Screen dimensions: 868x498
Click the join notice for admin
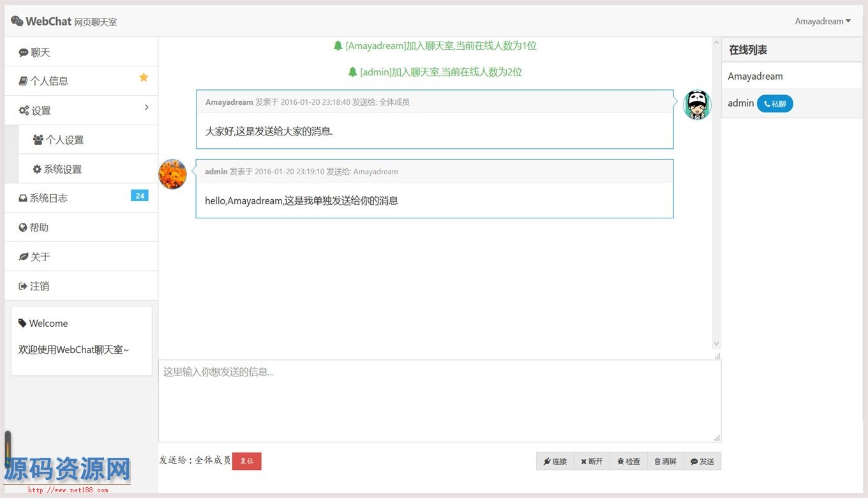coord(435,72)
